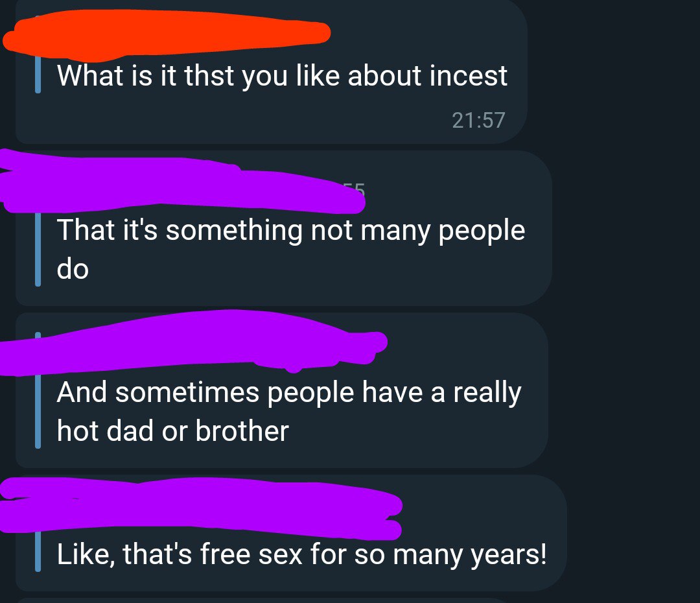This screenshot has height=603, width=700.
Task: Click the partly hidden timestamp ending in 55
Action: click(356, 189)
